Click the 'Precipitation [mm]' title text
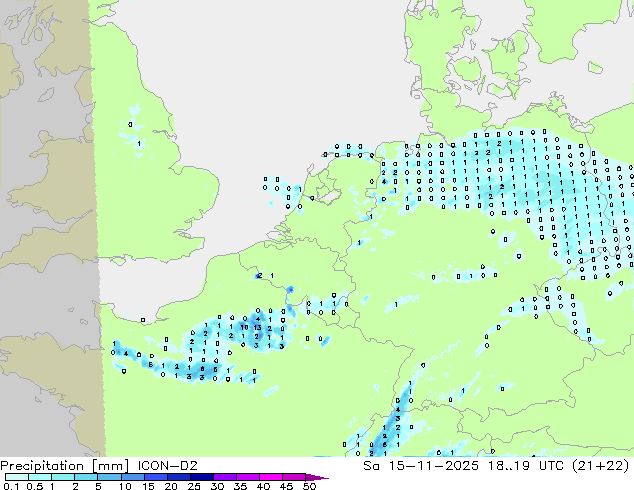 point(65,466)
